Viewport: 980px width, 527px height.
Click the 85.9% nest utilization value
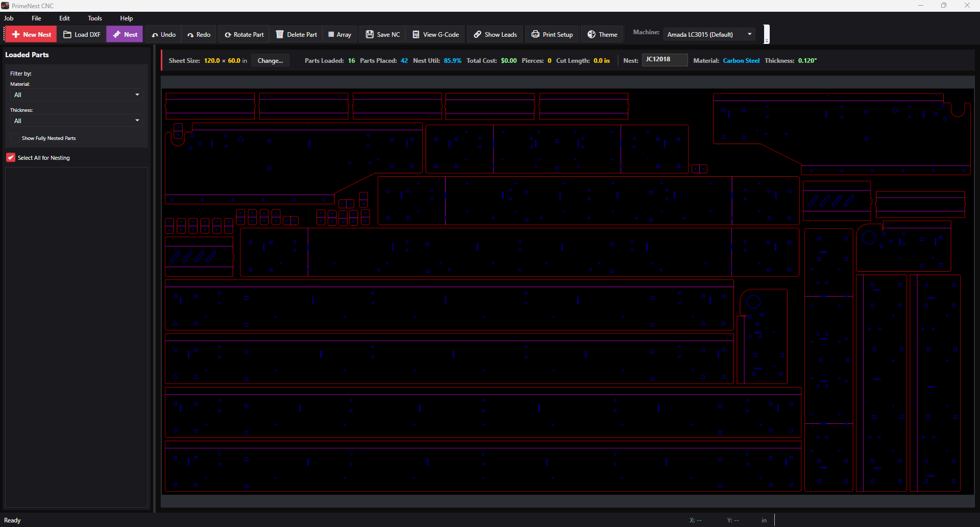(x=453, y=60)
